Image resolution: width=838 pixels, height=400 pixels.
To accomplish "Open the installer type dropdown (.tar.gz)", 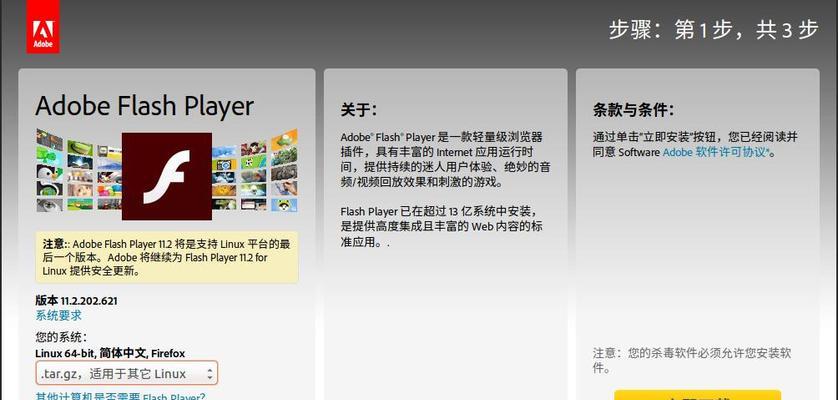I will tap(127, 373).
